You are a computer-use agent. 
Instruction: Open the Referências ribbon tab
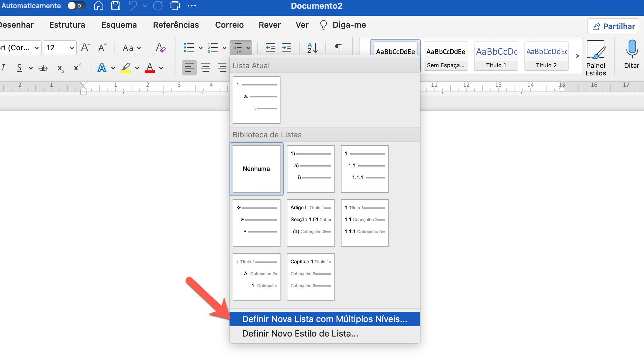point(176,25)
